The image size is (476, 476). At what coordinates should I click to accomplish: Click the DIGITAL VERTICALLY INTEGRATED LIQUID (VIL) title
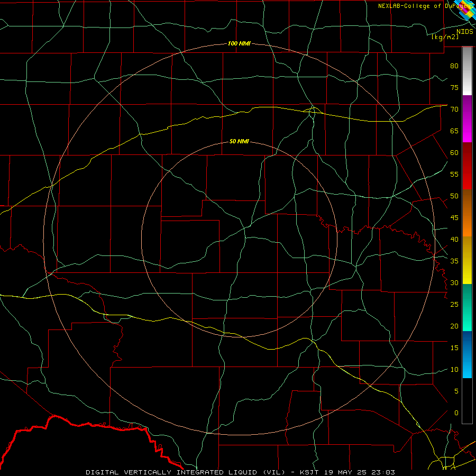[x=186, y=472]
